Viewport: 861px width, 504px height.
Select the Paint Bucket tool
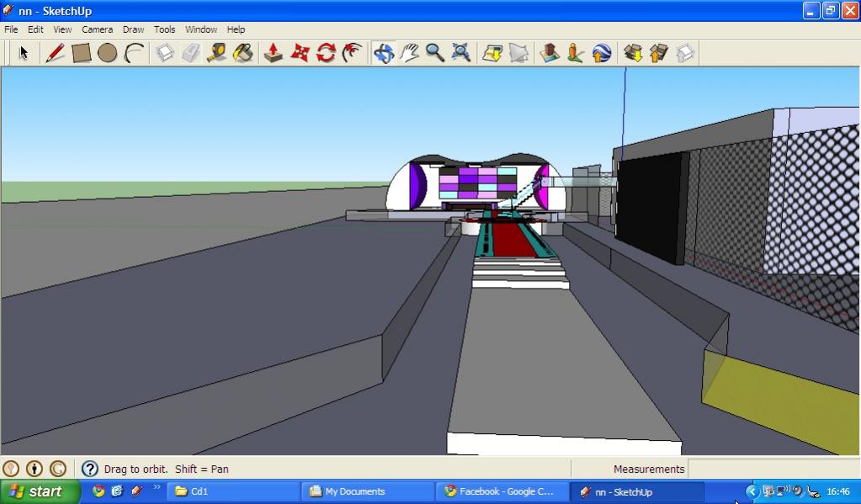pos(243,53)
